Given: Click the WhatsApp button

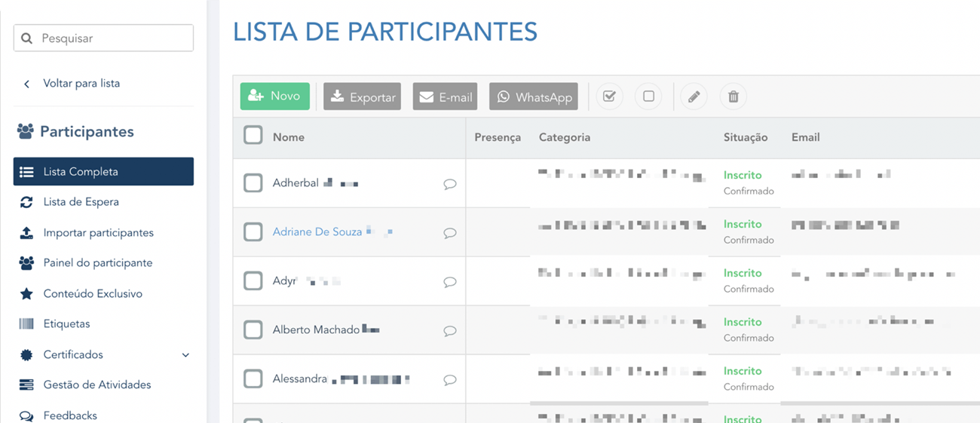Looking at the screenshot, I should [534, 97].
